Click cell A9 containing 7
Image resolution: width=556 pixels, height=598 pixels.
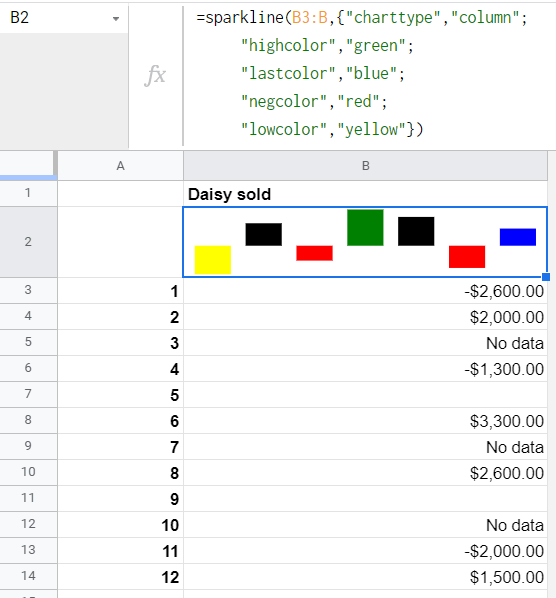(x=121, y=447)
